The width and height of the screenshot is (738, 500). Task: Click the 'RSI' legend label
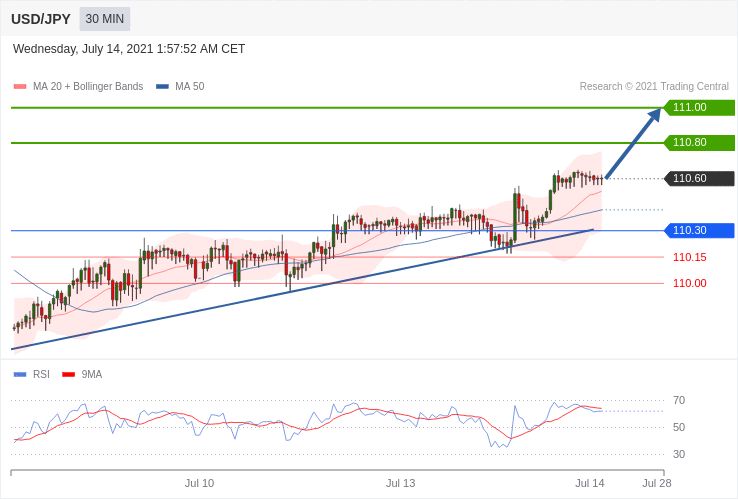pyautogui.click(x=41, y=375)
